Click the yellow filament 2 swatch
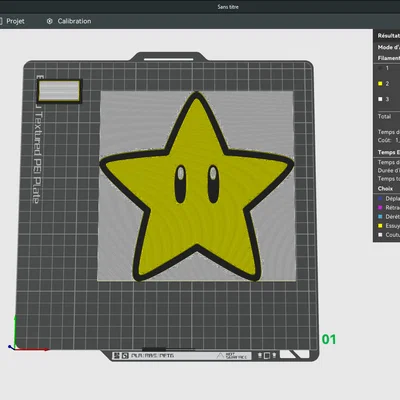The image size is (400, 400). 380,83
